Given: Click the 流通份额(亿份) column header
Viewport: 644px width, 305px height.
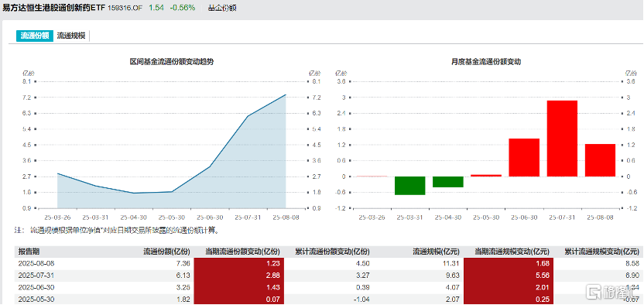Looking at the screenshot, I should [x=166, y=252].
